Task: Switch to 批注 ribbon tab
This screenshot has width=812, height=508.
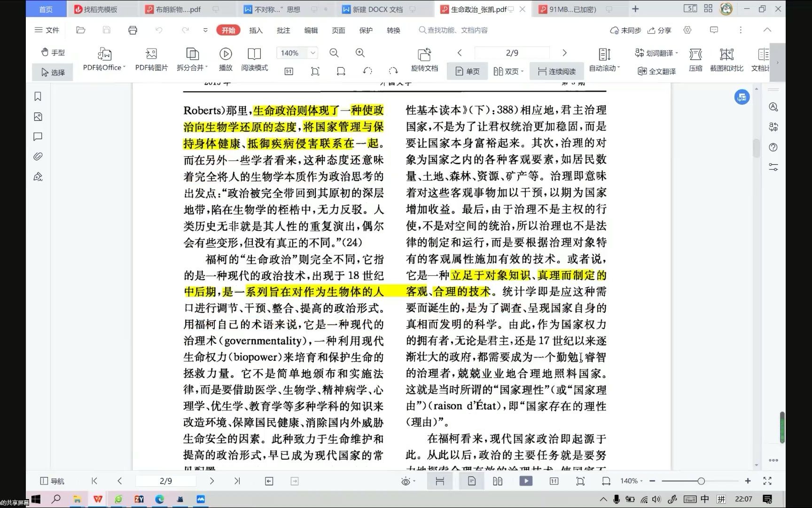Action: (283, 30)
